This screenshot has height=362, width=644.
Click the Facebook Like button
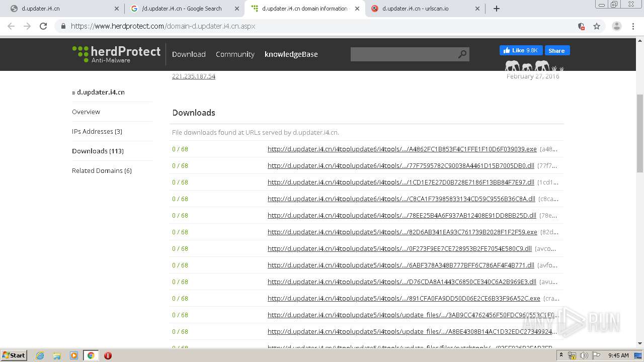(x=521, y=50)
